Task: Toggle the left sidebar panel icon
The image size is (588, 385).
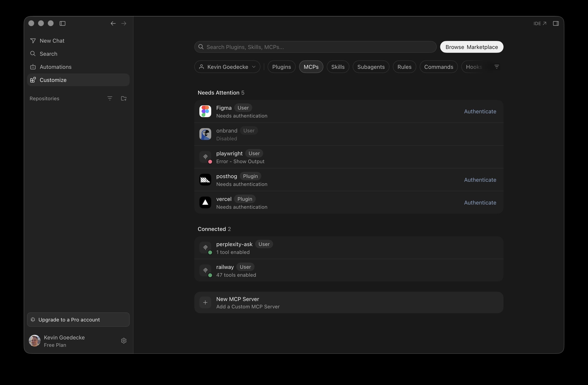Action: tap(63, 23)
